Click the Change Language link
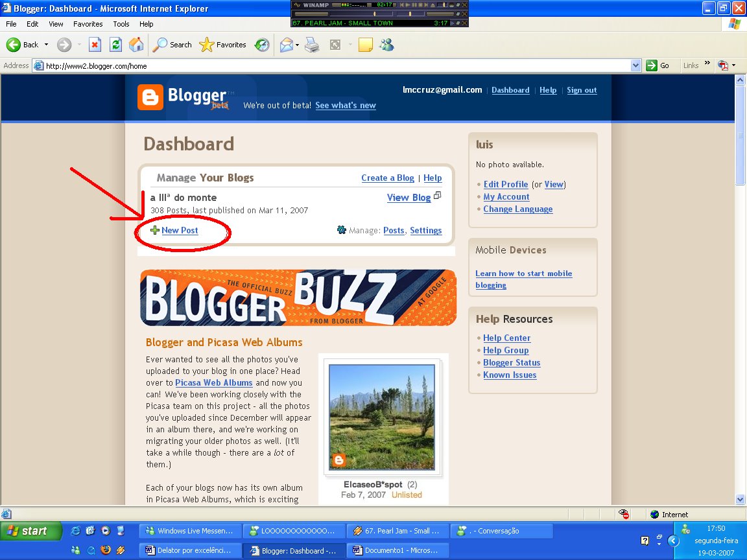747x560 pixels. click(x=518, y=209)
